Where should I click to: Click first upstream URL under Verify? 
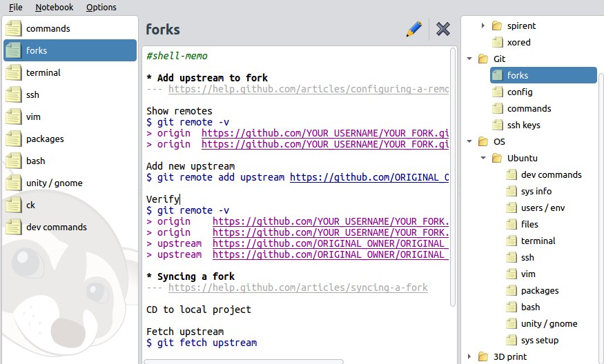[x=331, y=243]
